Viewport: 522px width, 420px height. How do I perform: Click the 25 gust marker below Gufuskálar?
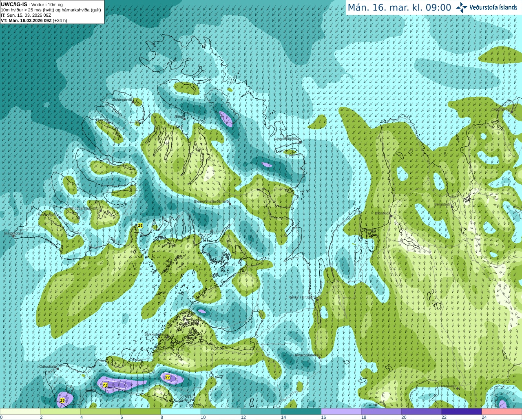62,400
